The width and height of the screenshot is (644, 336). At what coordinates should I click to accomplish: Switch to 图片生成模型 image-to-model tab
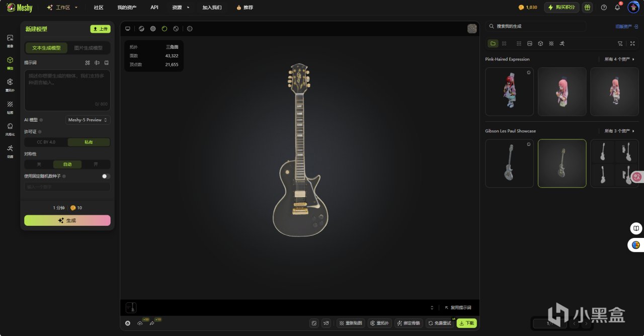click(x=89, y=48)
